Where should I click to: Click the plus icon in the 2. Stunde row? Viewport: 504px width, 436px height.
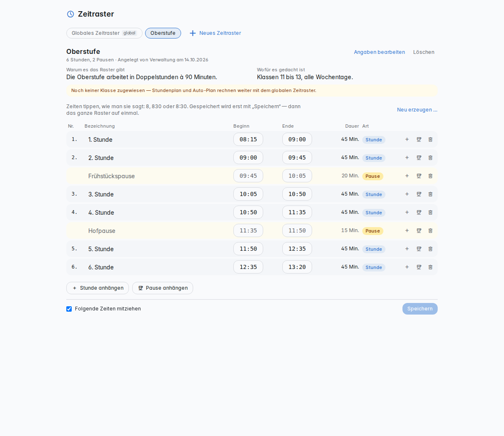pyautogui.click(x=407, y=158)
